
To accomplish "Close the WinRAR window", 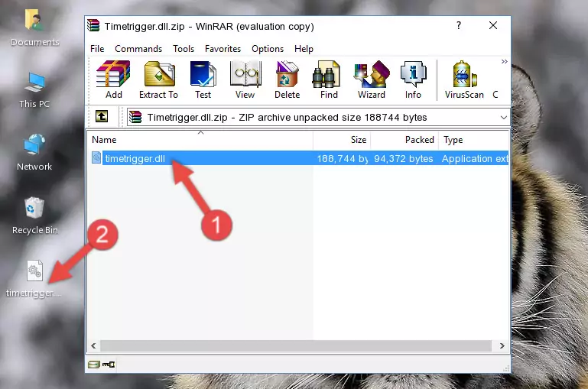I will pyautogui.click(x=493, y=25).
